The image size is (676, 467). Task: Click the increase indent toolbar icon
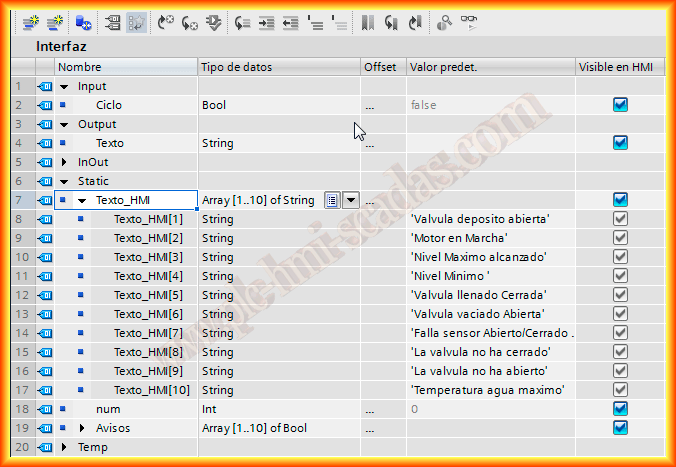click(x=265, y=21)
